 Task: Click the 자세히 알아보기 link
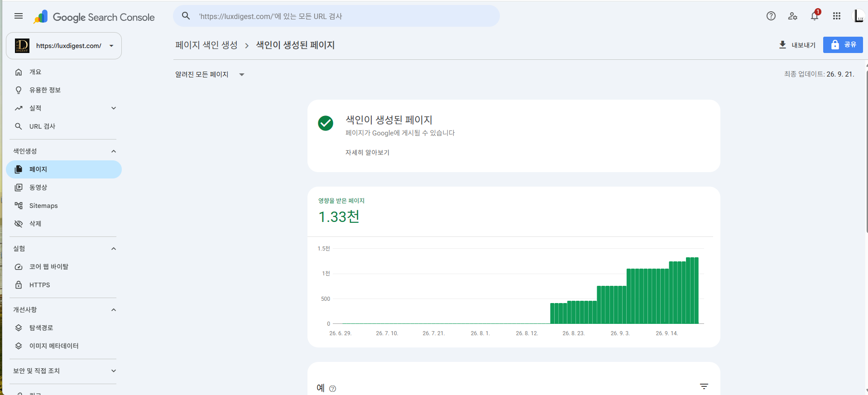pyautogui.click(x=367, y=153)
